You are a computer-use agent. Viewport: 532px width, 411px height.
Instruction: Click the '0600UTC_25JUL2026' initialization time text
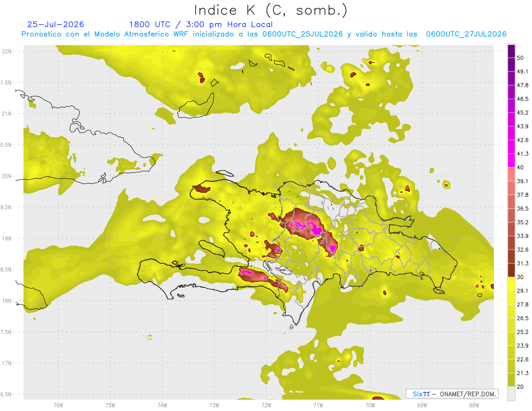coord(302,34)
